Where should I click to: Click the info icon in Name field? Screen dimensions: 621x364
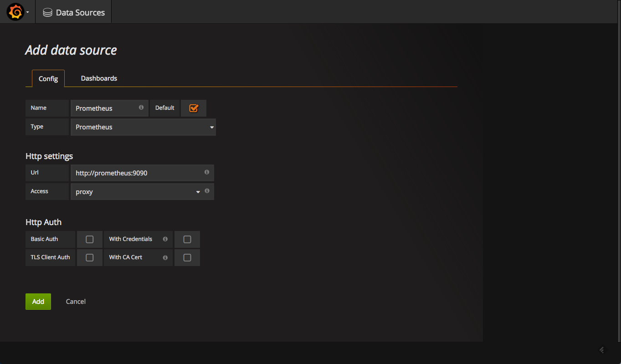(x=141, y=108)
